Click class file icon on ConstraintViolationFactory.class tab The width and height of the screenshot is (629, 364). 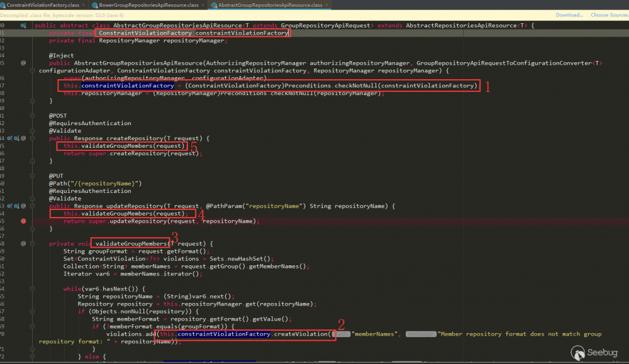coord(3,5)
